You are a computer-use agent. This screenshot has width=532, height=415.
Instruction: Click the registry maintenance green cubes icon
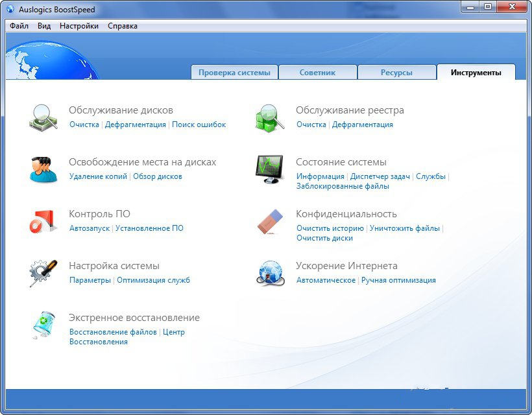270,117
